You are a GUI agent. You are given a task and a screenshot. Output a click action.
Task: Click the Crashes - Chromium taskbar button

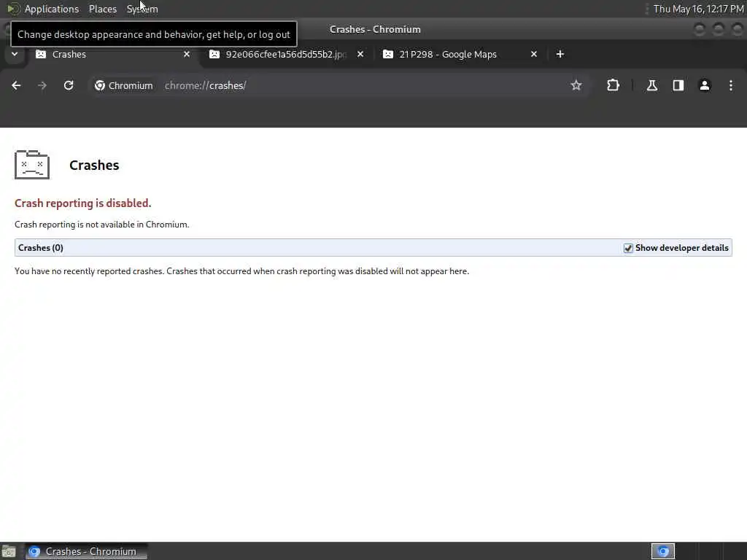pyautogui.click(x=86, y=551)
